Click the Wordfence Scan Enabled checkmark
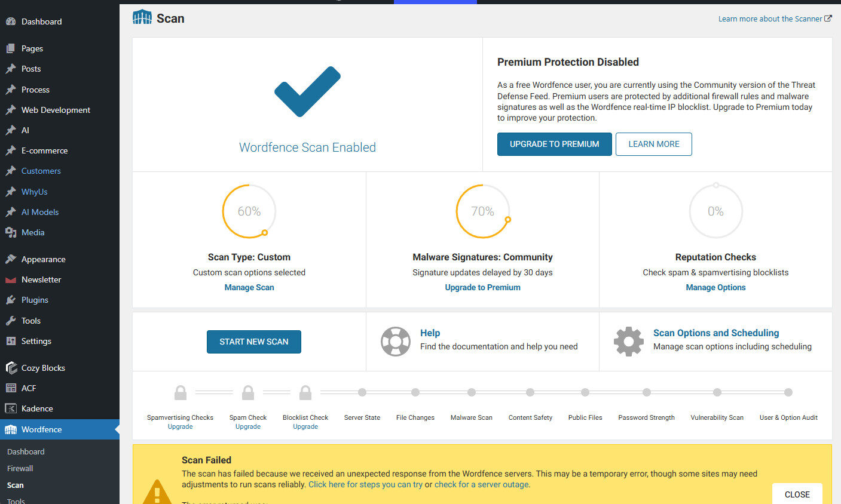The image size is (841, 504). (307, 91)
